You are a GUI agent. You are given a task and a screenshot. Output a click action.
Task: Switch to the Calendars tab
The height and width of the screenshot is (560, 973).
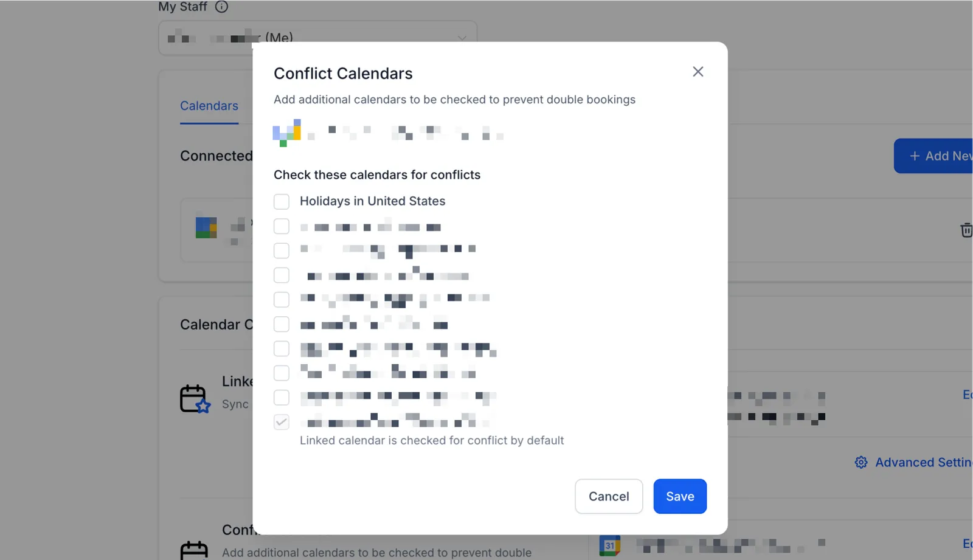click(x=209, y=106)
